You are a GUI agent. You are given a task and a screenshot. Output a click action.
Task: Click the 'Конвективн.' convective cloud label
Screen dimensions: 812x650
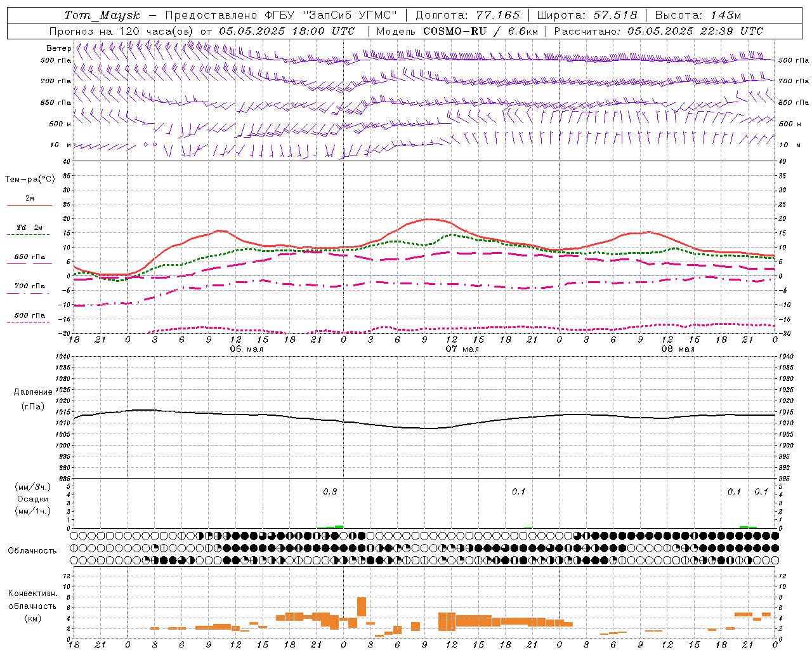[33, 594]
